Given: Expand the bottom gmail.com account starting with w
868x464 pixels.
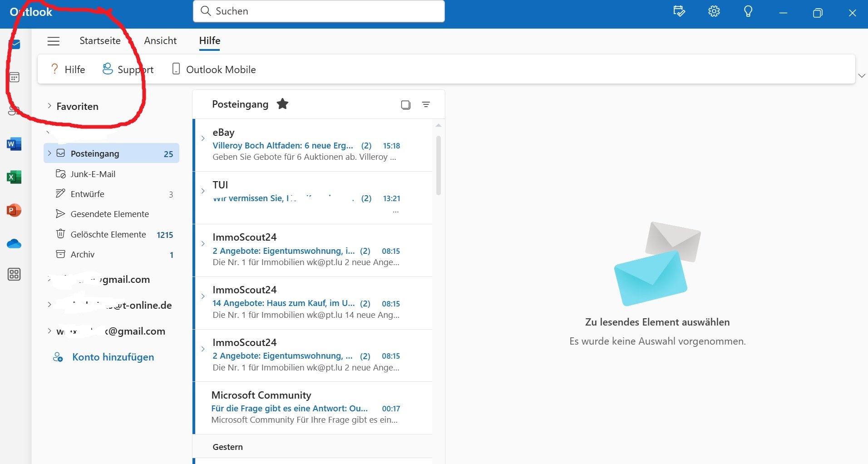Looking at the screenshot, I should (x=49, y=331).
